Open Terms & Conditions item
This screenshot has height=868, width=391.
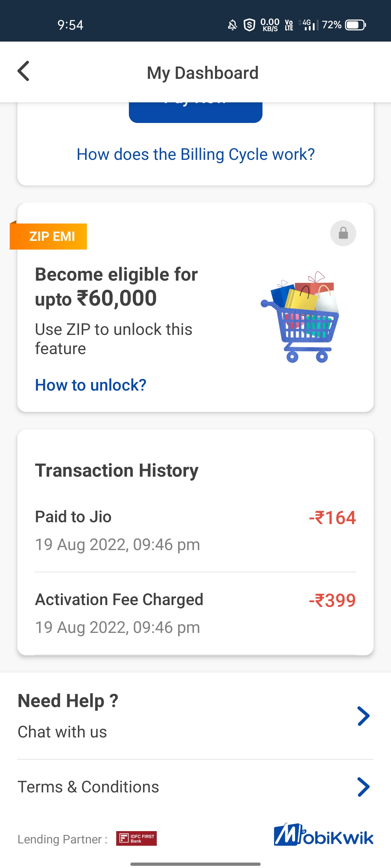pyautogui.click(x=88, y=787)
